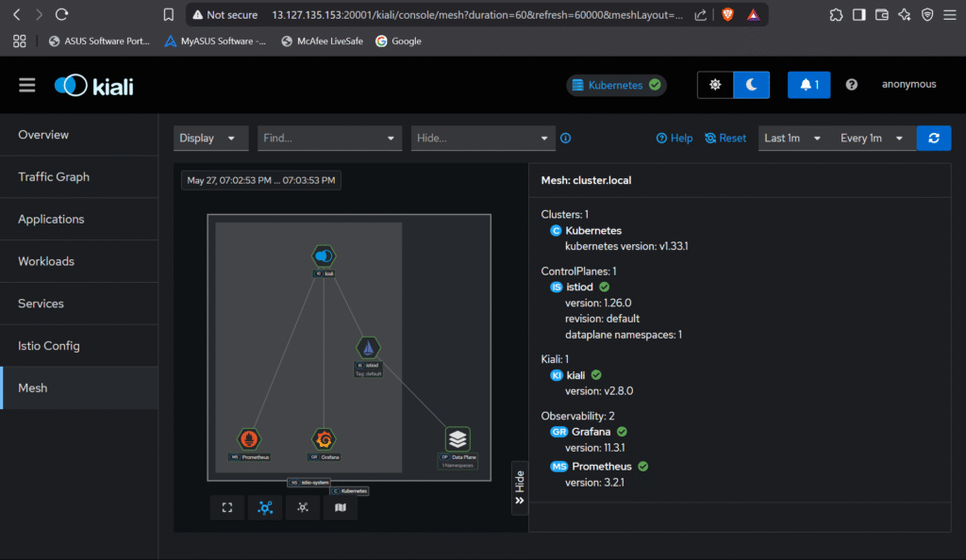Click the istiod health check icon
Viewport: 966px width, 560px height.
coord(605,288)
